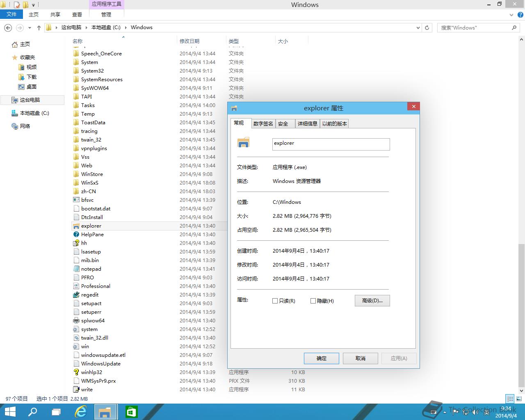Click the twain_32.dll file icon
Viewport: 525px width, 420px height.
(76, 338)
